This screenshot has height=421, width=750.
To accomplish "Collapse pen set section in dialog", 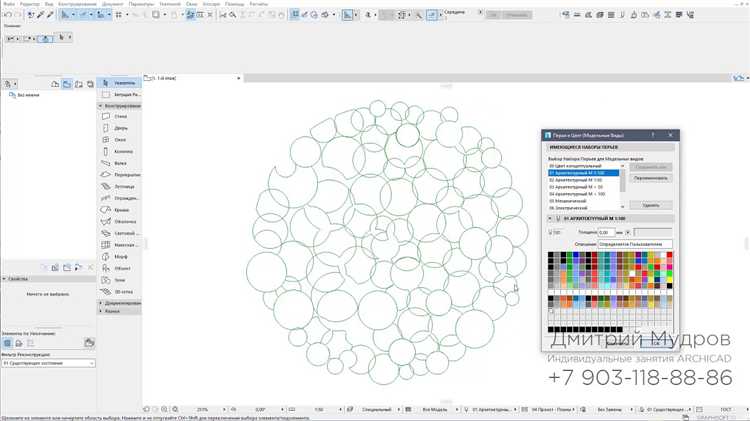I will coord(550,218).
